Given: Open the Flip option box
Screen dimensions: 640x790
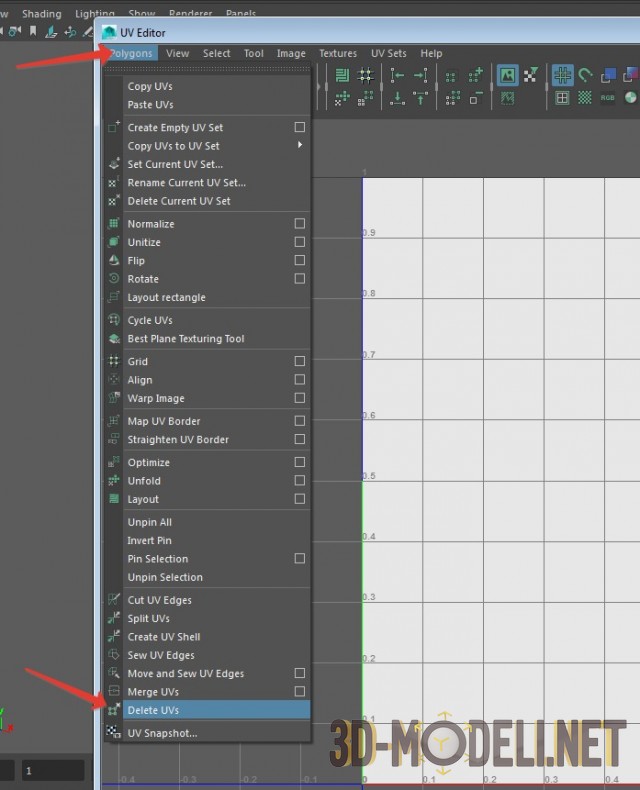Looking at the screenshot, I should (x=300, y=260).
